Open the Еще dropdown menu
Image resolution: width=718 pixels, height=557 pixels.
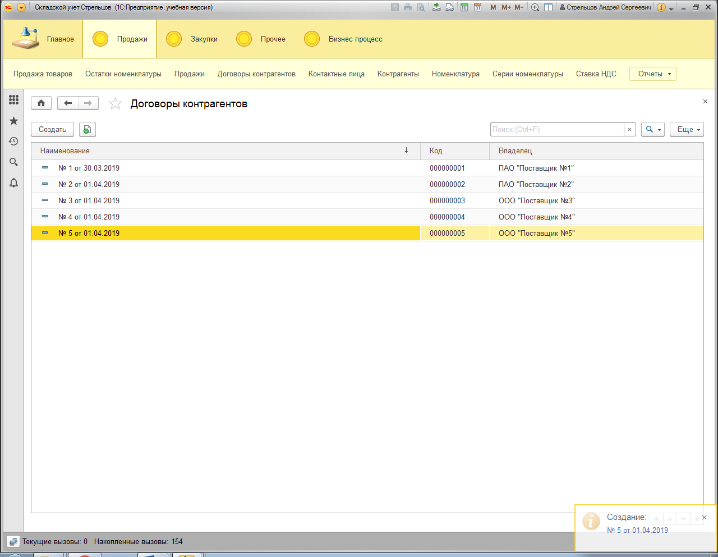click(686, 130)
